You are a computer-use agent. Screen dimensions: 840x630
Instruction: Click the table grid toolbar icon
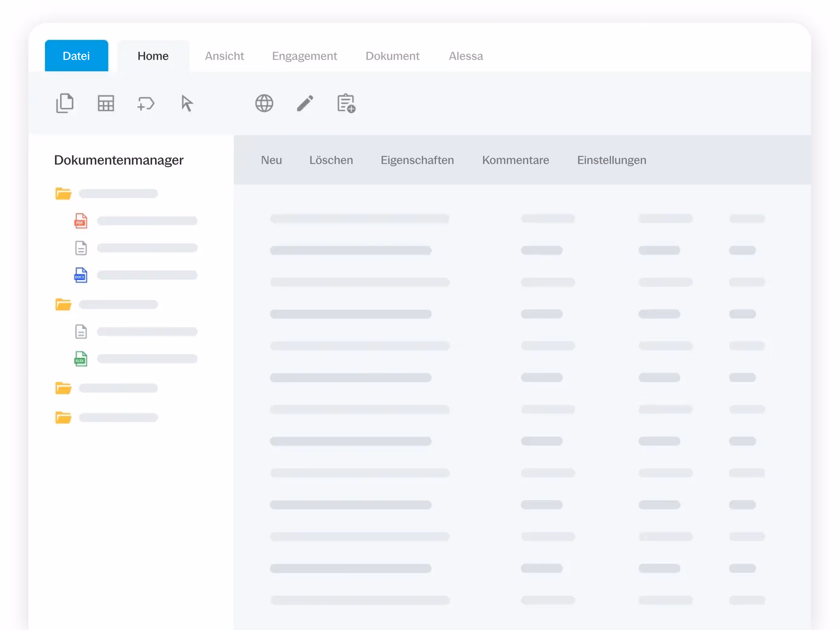106,103
